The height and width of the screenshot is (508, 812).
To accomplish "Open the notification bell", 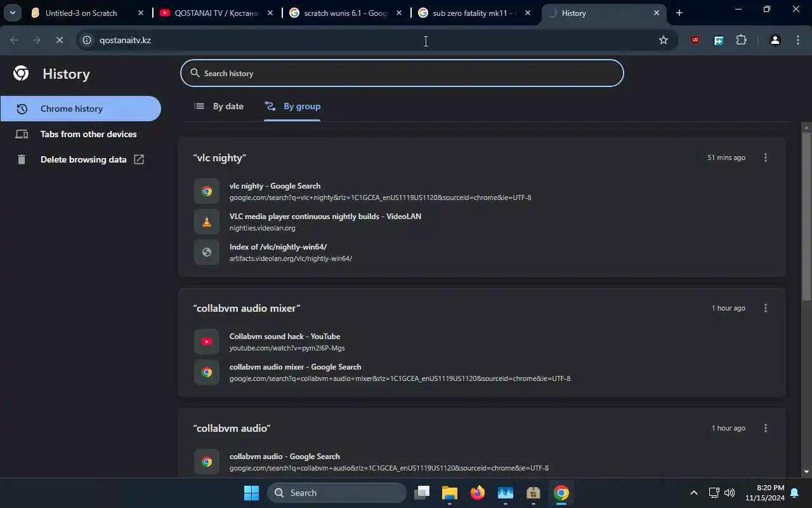I will pyautogui.click(x=794, y=493).
